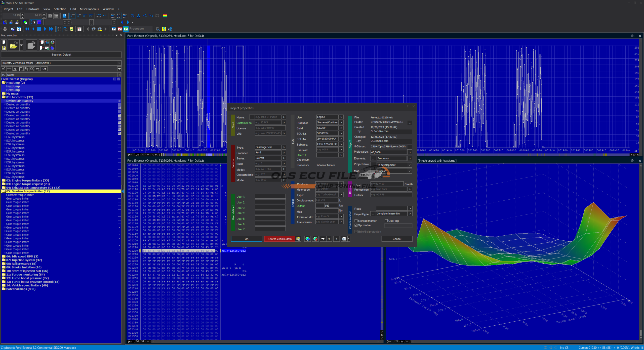Open the wrench gear settings icon
The height and width of the screenshot is (350, 644).
[x=158, y=29]
